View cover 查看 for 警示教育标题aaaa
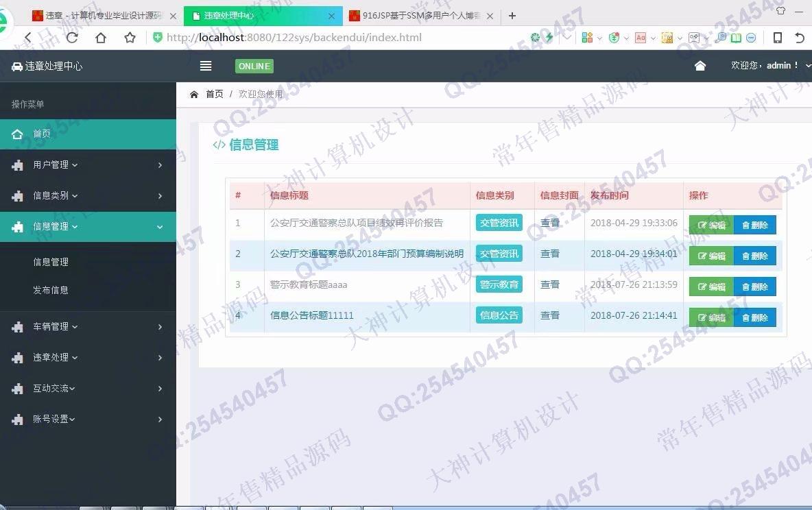The width and height of the screenshot is (812, 510). (550, 284)
